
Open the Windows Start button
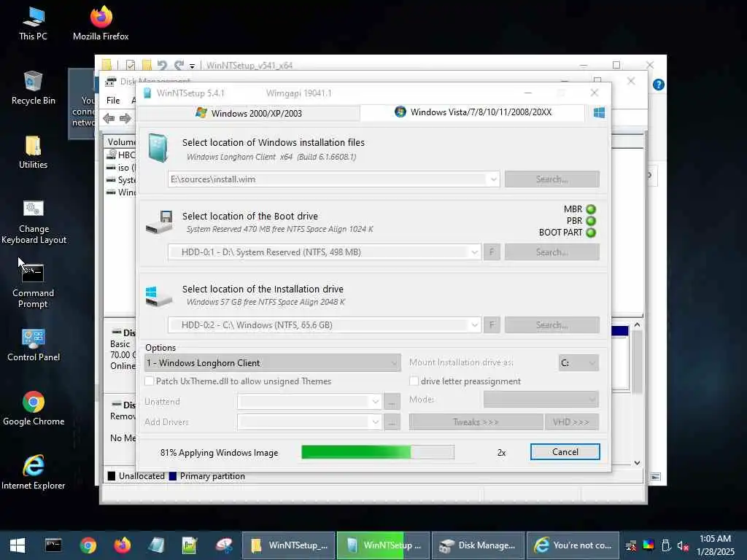coord(18,545)
